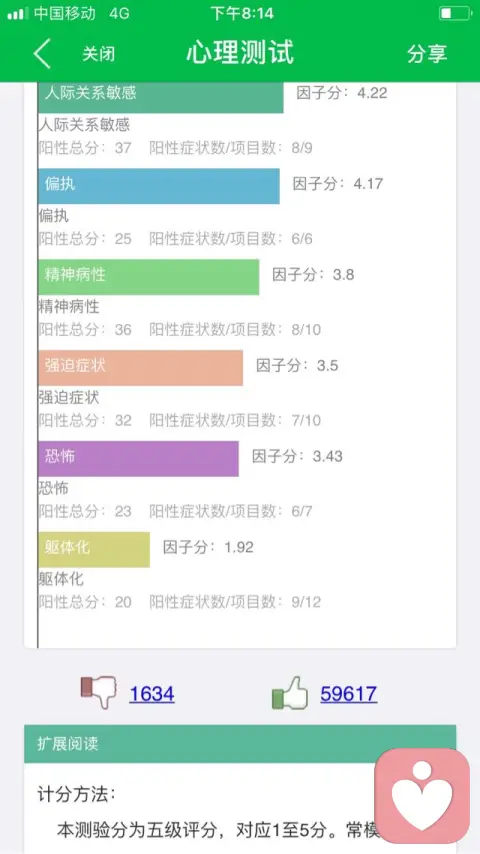Open the 1634 dislike count link
Screen dimensions: 480x854
point(151,694)
